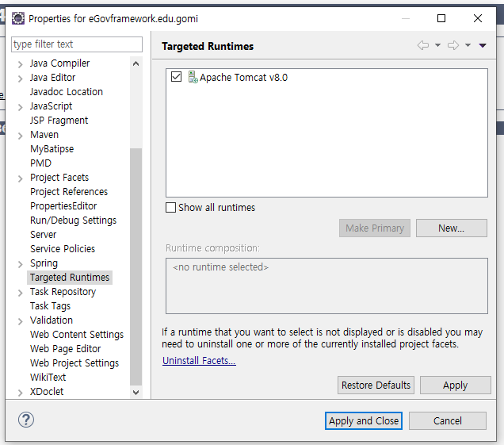
Task: Click the New... runtime button
Action: (x=451, y=228)
